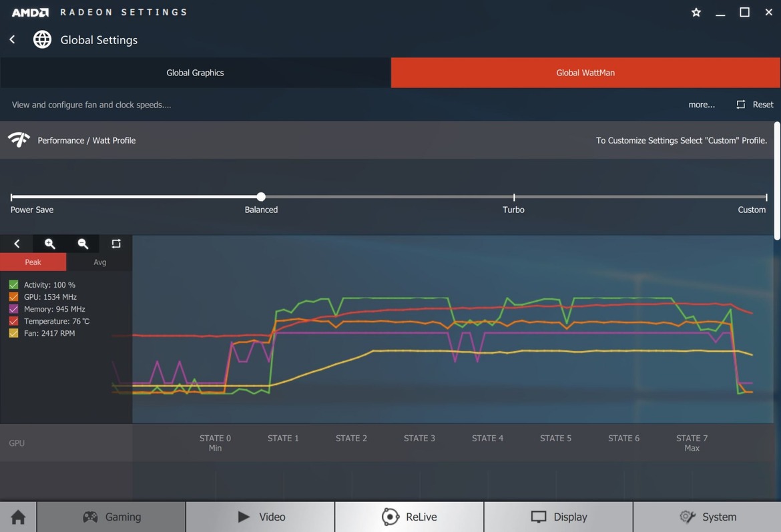Click the 'View and configure fan and clock speeds' text
This screenshot has height=532, width=781.
pyautogui.click(x=91, y=105)
